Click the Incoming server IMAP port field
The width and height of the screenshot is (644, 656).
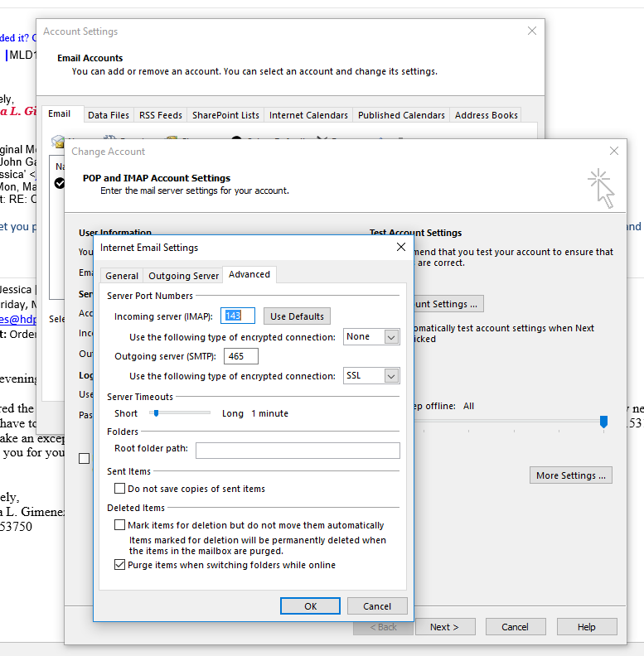click(x=237, y=316)
